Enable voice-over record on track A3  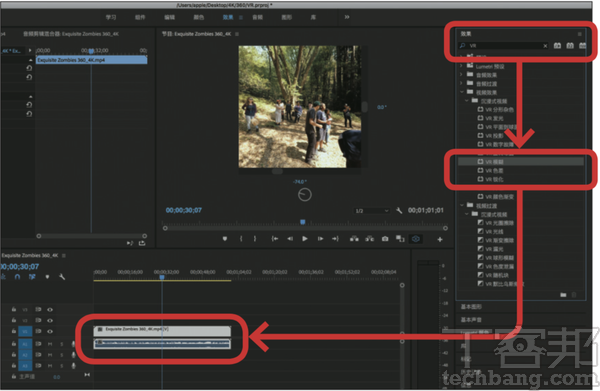coord(73,366)
